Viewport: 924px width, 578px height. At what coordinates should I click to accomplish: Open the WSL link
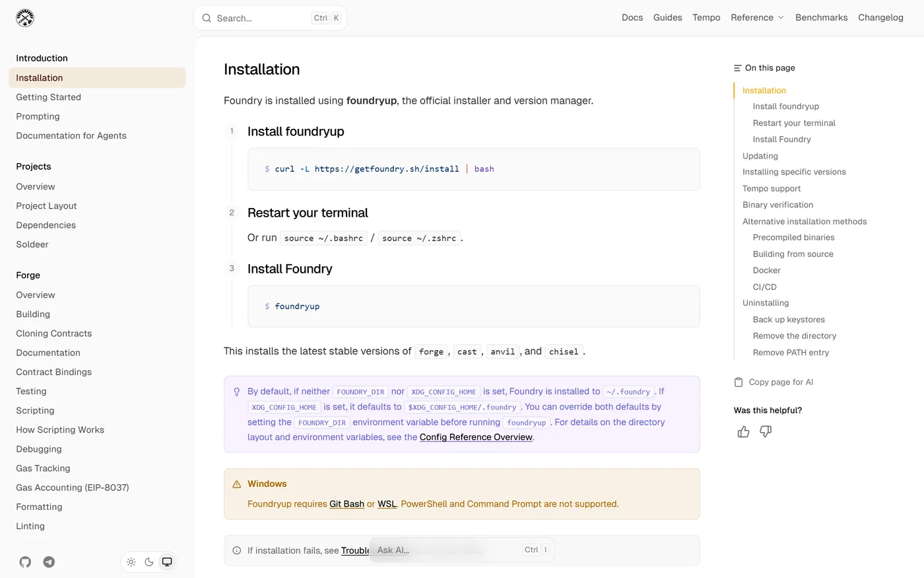coord(387,504)
